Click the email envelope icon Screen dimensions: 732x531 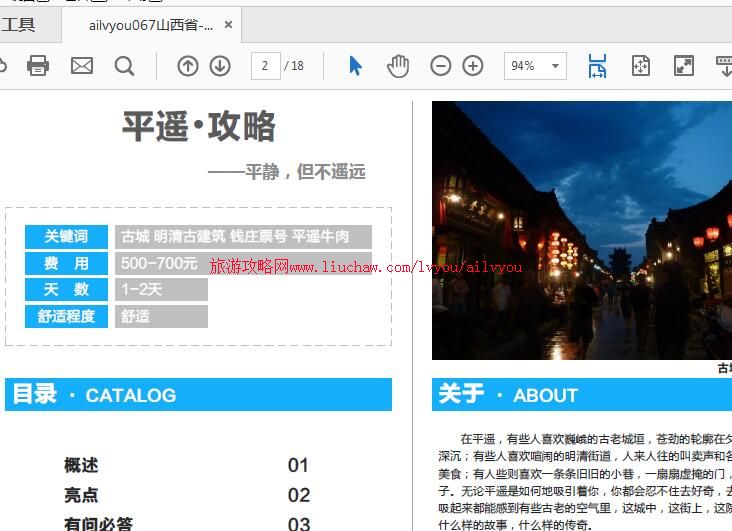click(x=82, y=66)
